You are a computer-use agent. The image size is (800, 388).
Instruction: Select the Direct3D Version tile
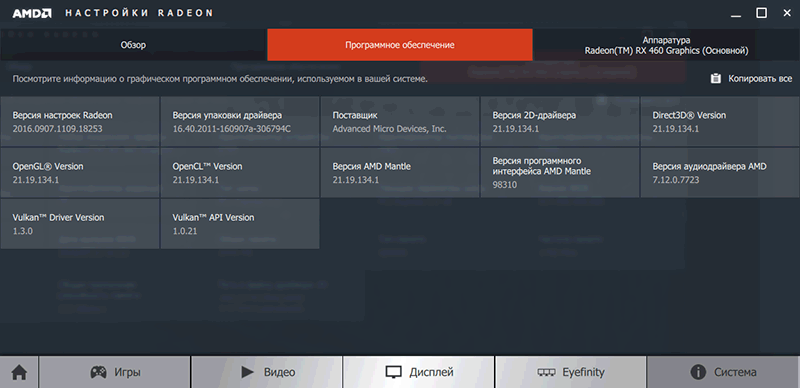pyautogui.click(x=720, y=122)
